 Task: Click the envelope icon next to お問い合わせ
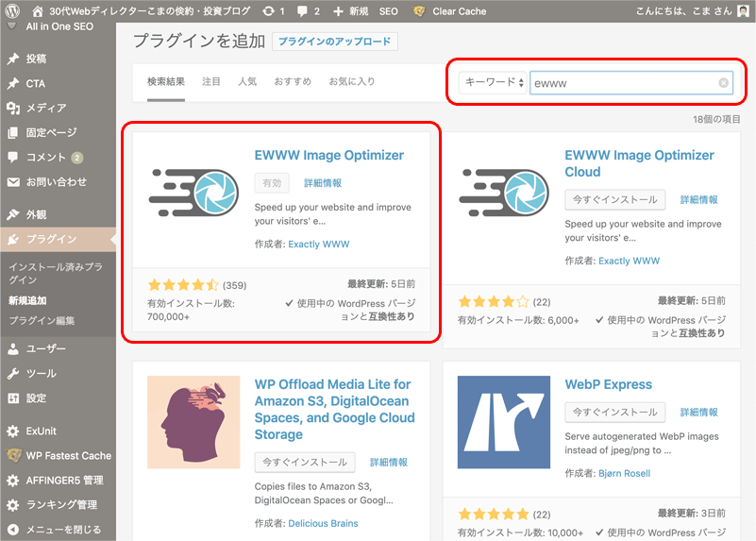click(13, 182)
